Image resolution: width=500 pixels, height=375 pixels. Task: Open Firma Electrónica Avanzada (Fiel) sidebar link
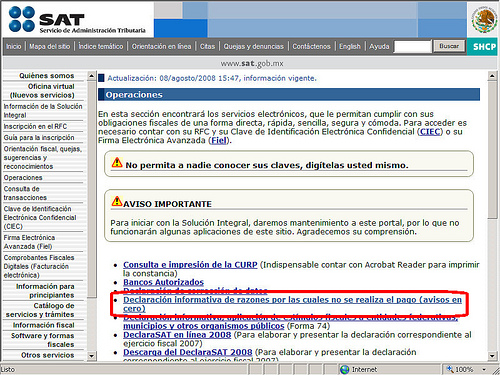point(29,242)
